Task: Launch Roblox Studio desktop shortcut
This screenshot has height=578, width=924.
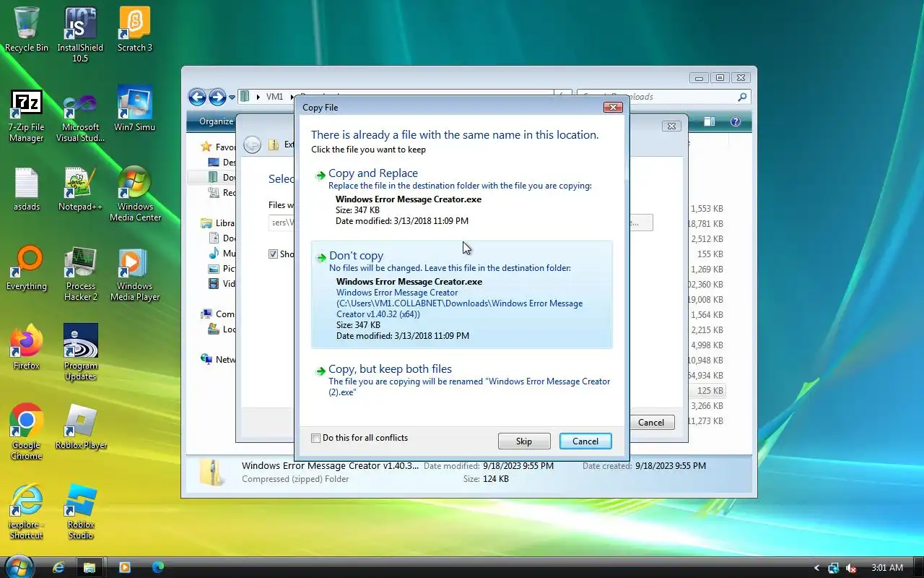Action: coord(80,512)
